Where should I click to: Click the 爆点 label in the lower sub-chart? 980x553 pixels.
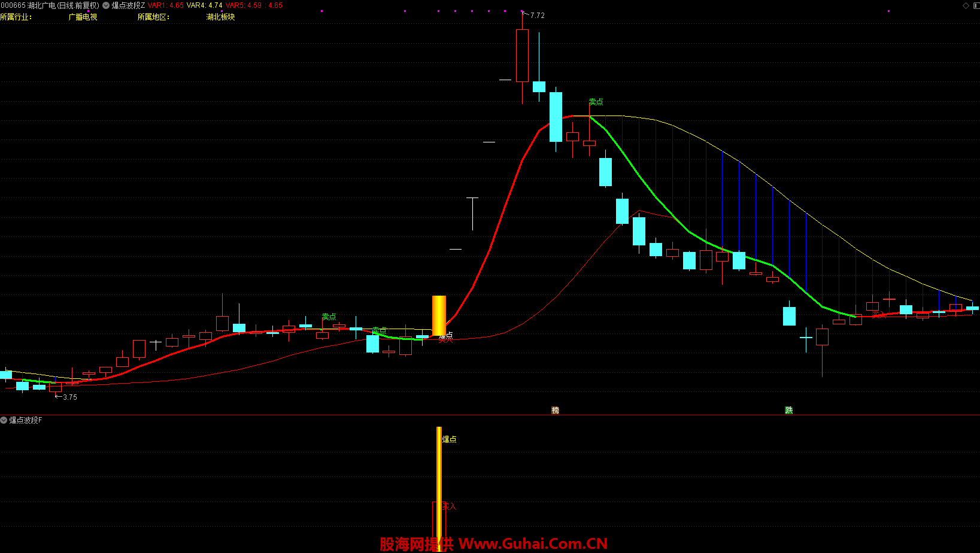pyautogui.click(x=450, y=439)
